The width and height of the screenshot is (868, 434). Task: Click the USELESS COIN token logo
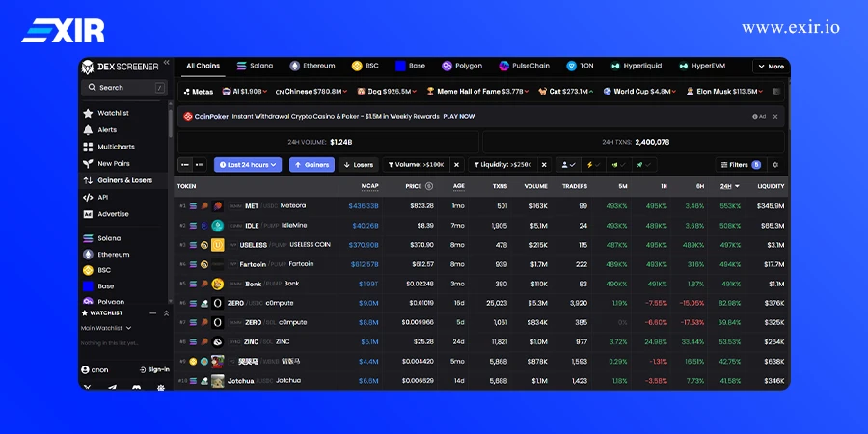coord(218,245)
